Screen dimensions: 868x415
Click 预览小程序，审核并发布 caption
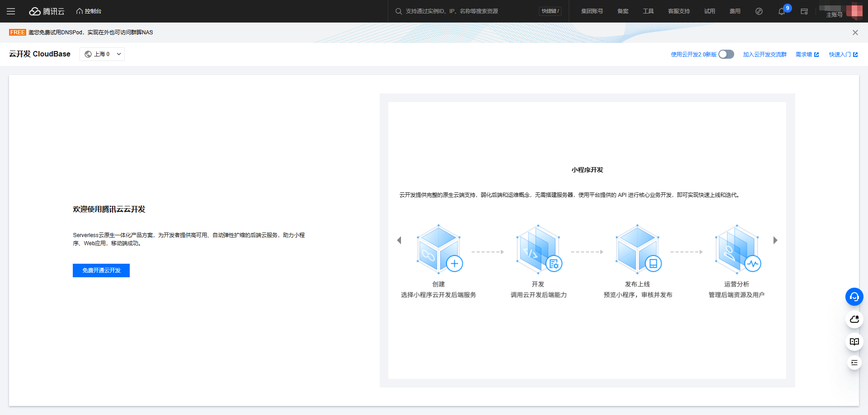click(x=638, y=295)
